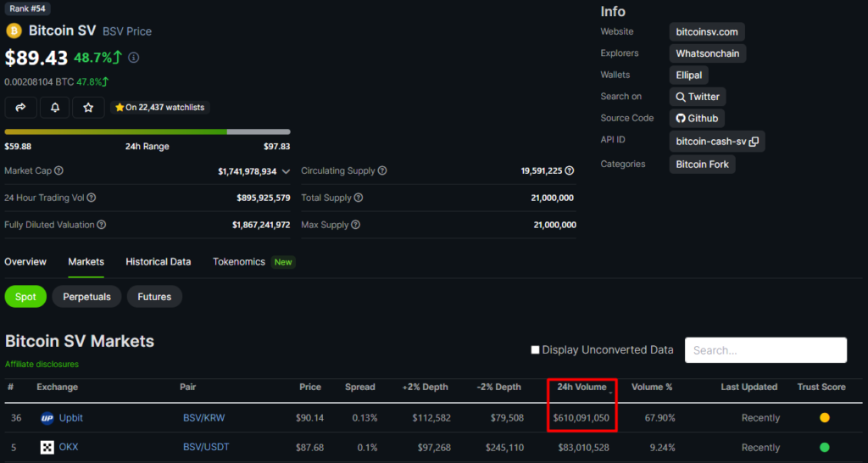Click the yellow trust score dot for Upbit
Viewport: 868px width, 463px height.
824,418
